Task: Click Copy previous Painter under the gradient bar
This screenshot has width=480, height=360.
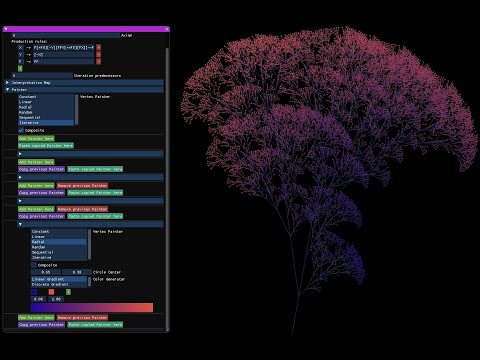Action: (41, 325)
